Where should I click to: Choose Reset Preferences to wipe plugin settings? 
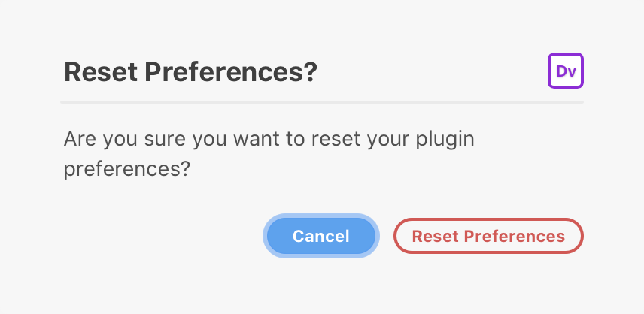pyautogui.click(x=488, y=236)
